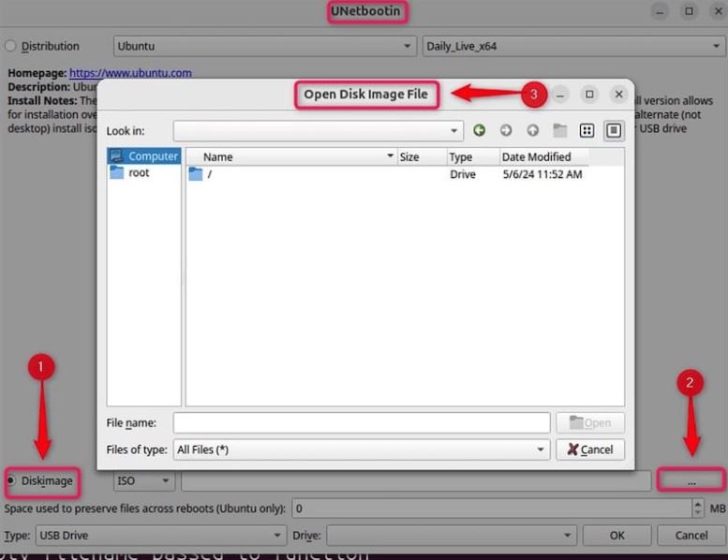Click the forward navigation arrow icon
This screenshot has width=728, height=560.
click(506, 130)
